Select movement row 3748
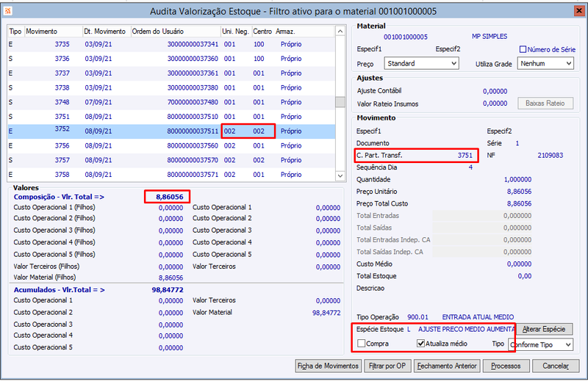588x381 pixels. click(171, 102)
